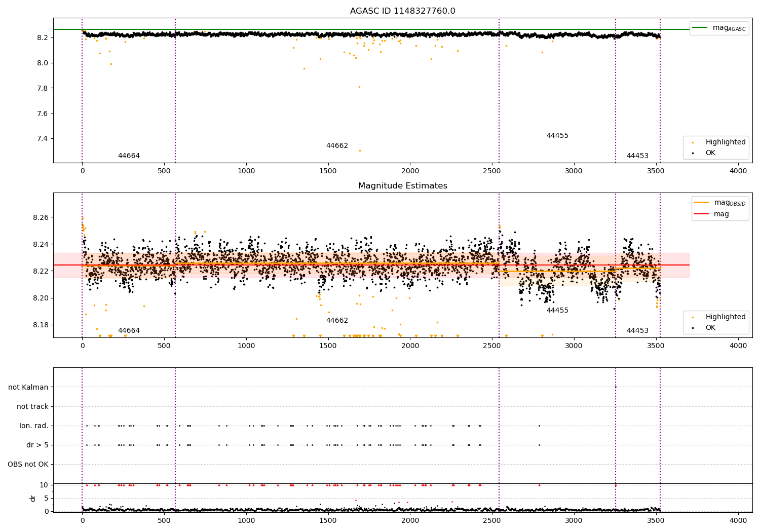Image resolution: width=760 pixels, height=532 pixels.
Task: Click the 'Ion. rad.' y-axis label
Action: coord(34,426)
